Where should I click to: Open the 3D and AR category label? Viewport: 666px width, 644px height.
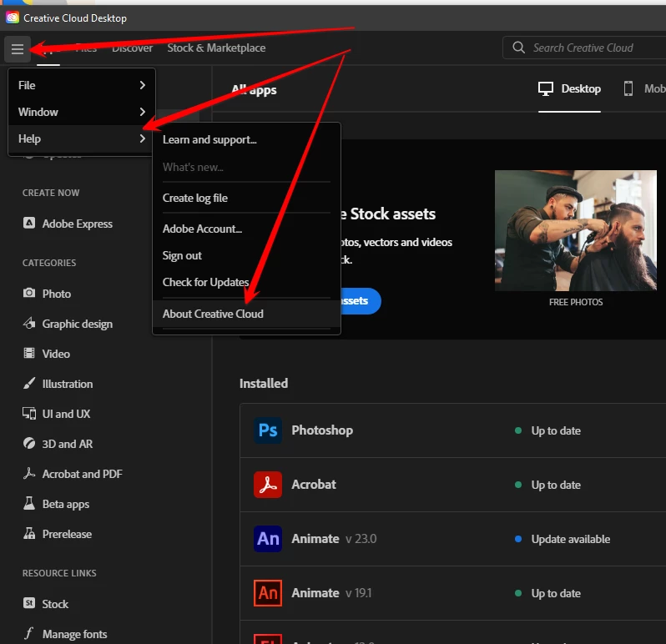pos(68,444)
